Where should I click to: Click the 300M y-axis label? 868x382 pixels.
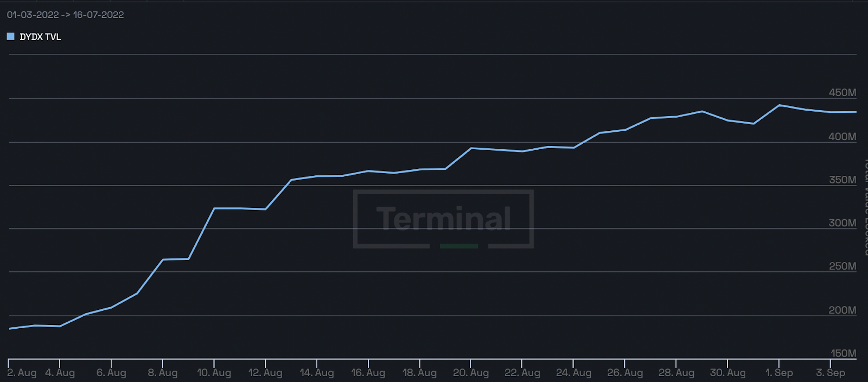842,223
